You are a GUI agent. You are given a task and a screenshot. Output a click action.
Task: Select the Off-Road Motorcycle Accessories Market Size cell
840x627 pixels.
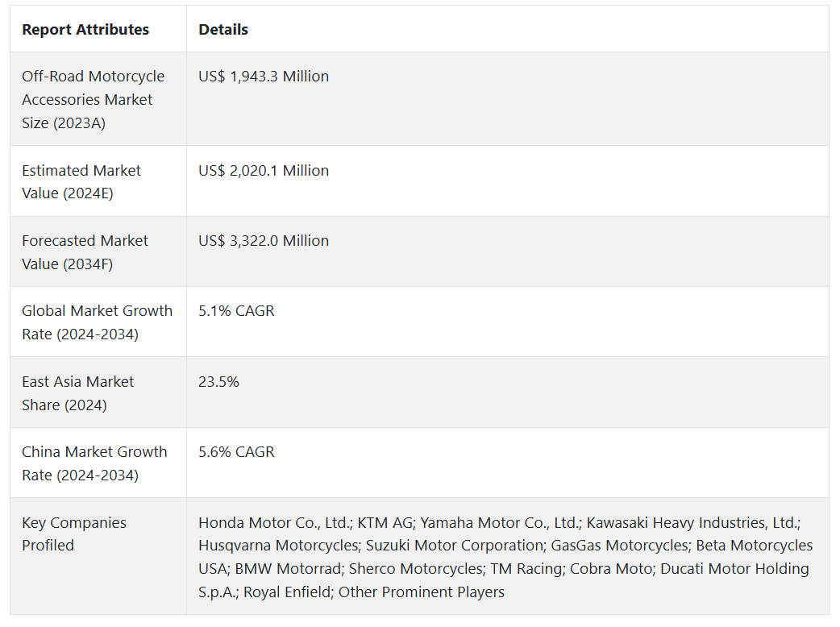(x=93, y=99)
